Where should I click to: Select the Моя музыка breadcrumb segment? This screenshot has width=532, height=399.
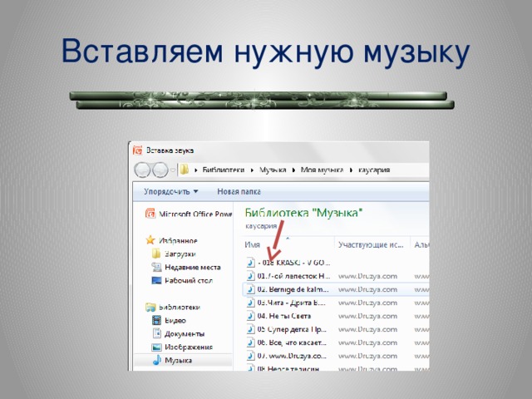click(x=322, y=170)
